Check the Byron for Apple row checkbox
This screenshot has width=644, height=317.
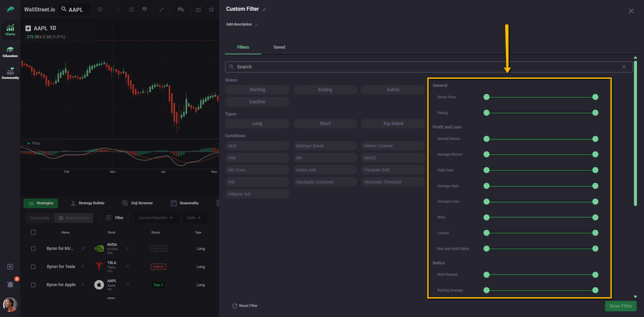[x=33, y=285]
